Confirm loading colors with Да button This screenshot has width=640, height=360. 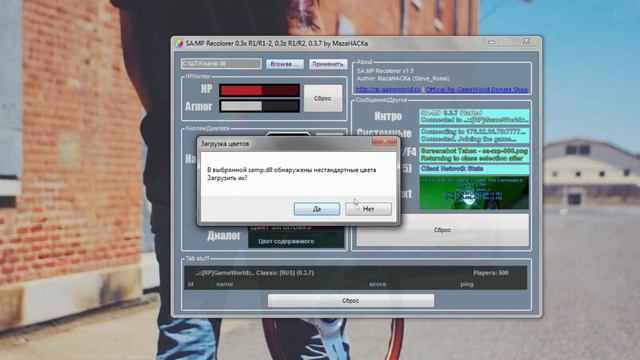click(x=317, y=209)
